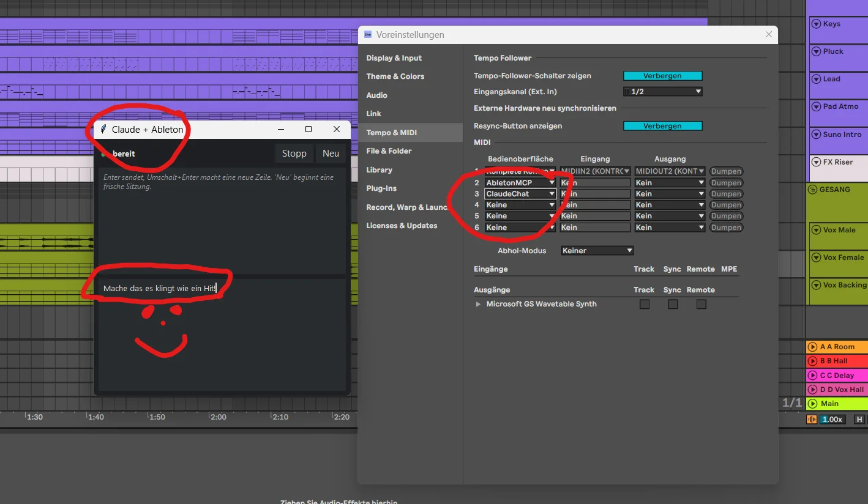The image size is (868, 504).
Task: Click the Main track play icon
Action: [812, 404]
